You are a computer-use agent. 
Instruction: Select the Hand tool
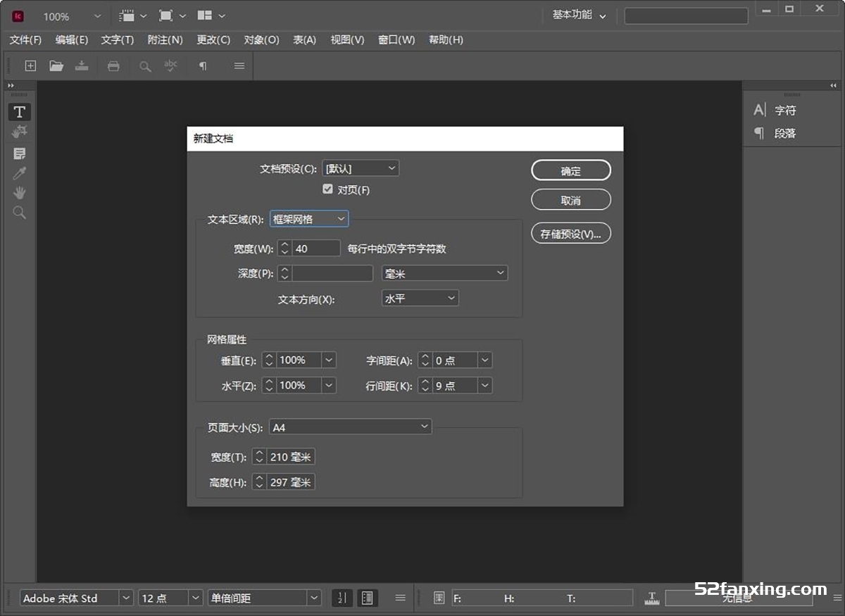[x=19, y=192]
